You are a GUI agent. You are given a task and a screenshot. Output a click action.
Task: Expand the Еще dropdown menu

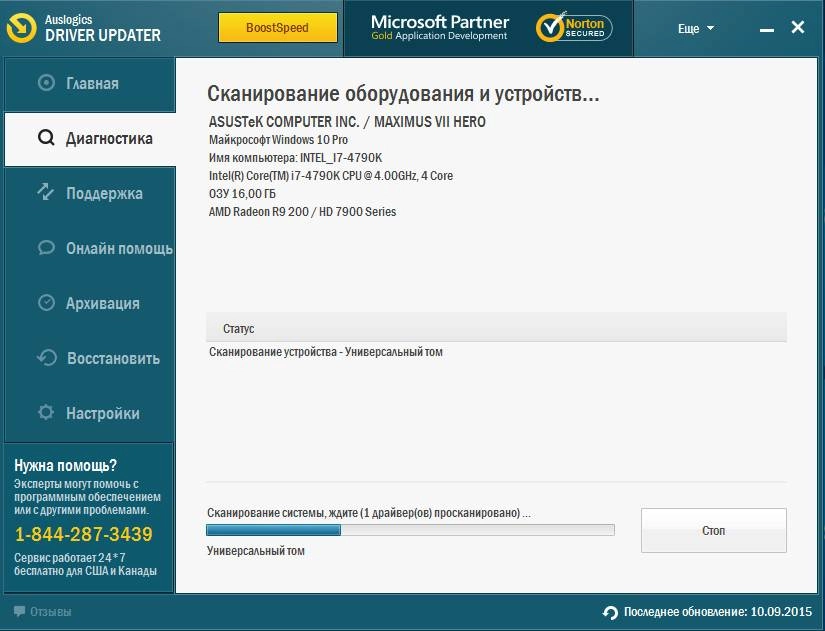click(x=696, y=28)
